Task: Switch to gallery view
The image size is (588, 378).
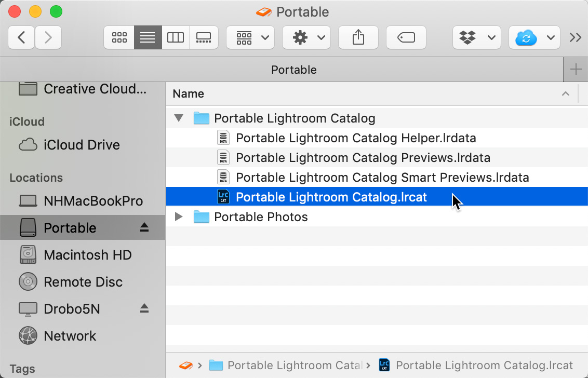Action: tap(204, 37)
